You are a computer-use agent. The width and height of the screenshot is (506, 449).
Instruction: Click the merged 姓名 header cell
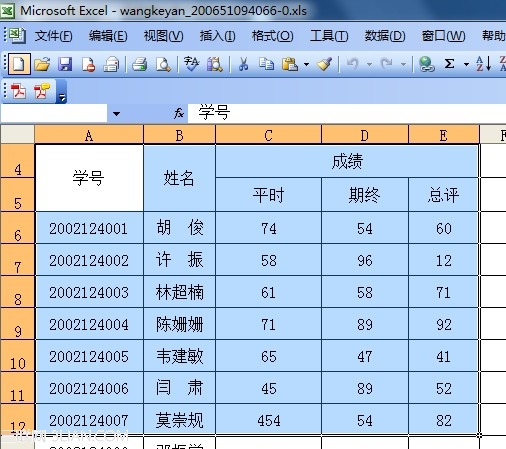tap(179, 178)
